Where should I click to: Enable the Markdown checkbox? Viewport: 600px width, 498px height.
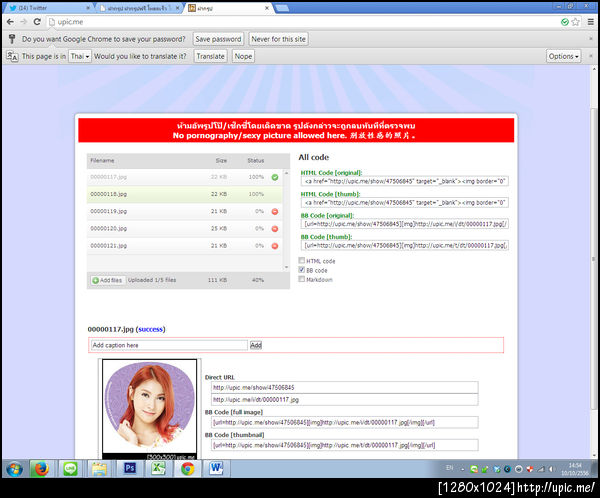click(302, 279)
